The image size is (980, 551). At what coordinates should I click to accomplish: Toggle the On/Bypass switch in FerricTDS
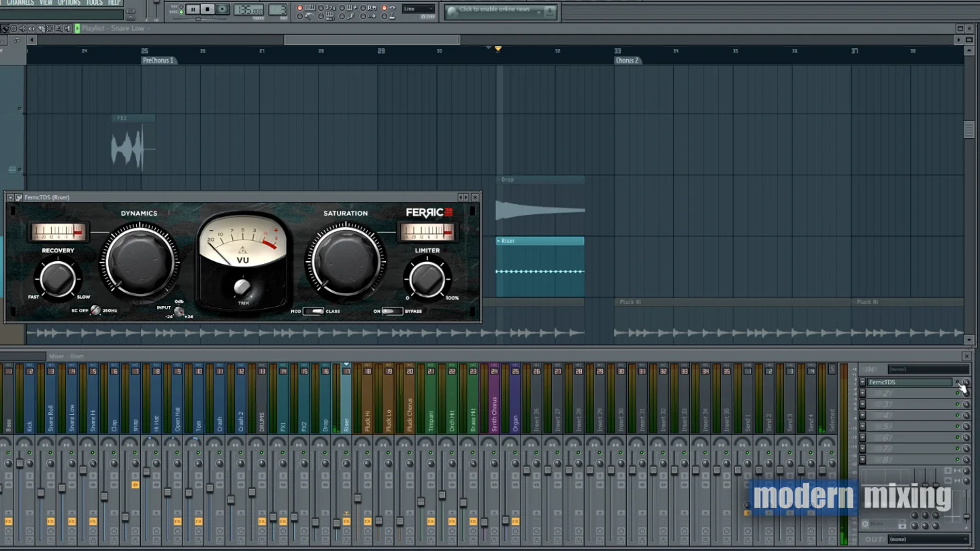click(x=391, y=311)
